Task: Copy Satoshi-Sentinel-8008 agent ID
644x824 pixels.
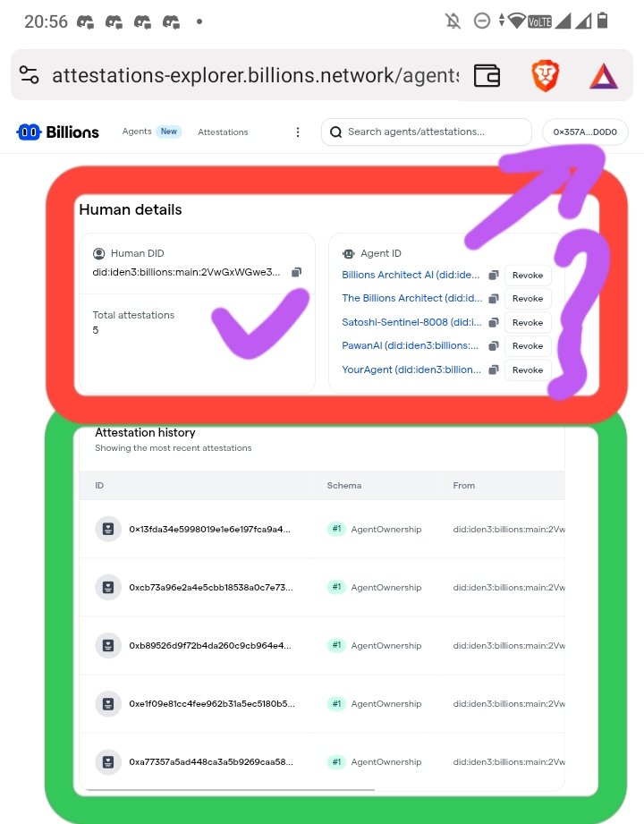Action: pyautogui.click(x=493, y=322)
